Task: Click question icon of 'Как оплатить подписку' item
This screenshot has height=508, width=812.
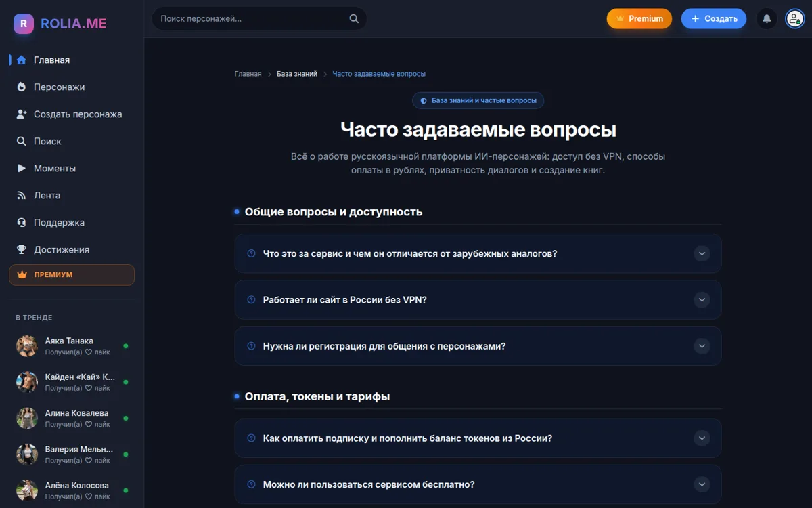Action: (x=251, y=438)
